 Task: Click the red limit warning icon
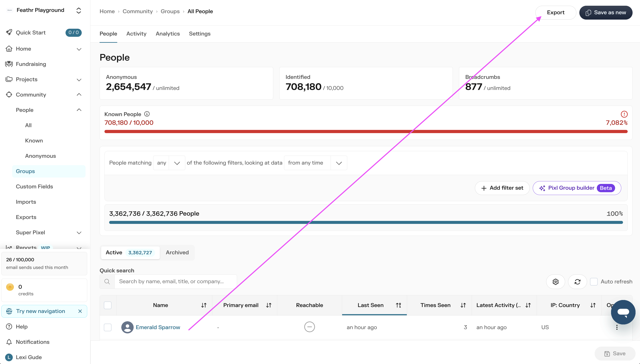tap(624, 114)
